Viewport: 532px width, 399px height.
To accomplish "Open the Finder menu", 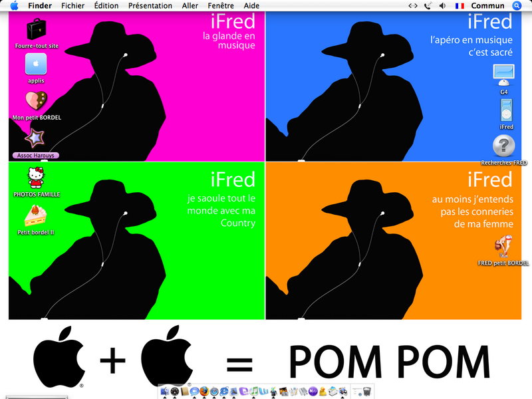I will click(x=40, y=5).
